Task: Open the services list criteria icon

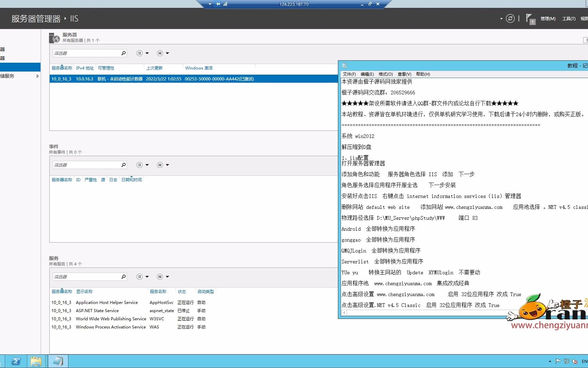Action: click(x=140, y=277)
